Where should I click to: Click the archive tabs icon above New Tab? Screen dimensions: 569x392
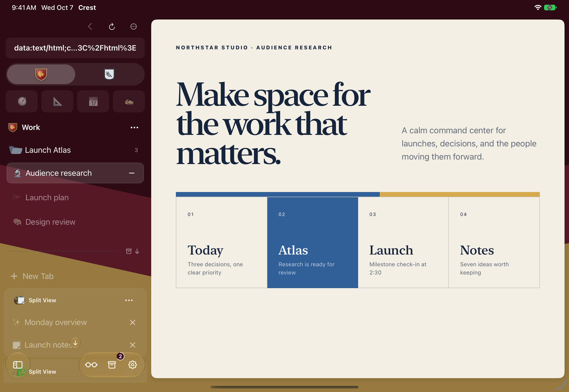(129, 251)
